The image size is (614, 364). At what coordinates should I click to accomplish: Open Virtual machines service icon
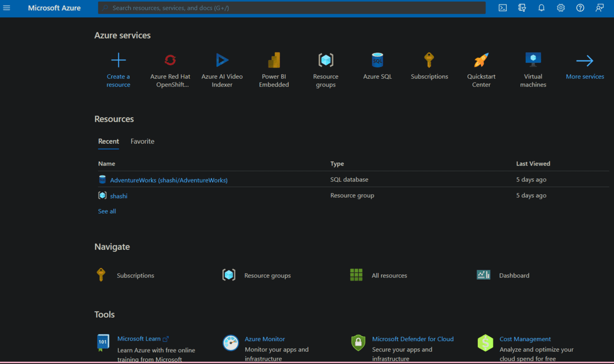coord(533,60)
